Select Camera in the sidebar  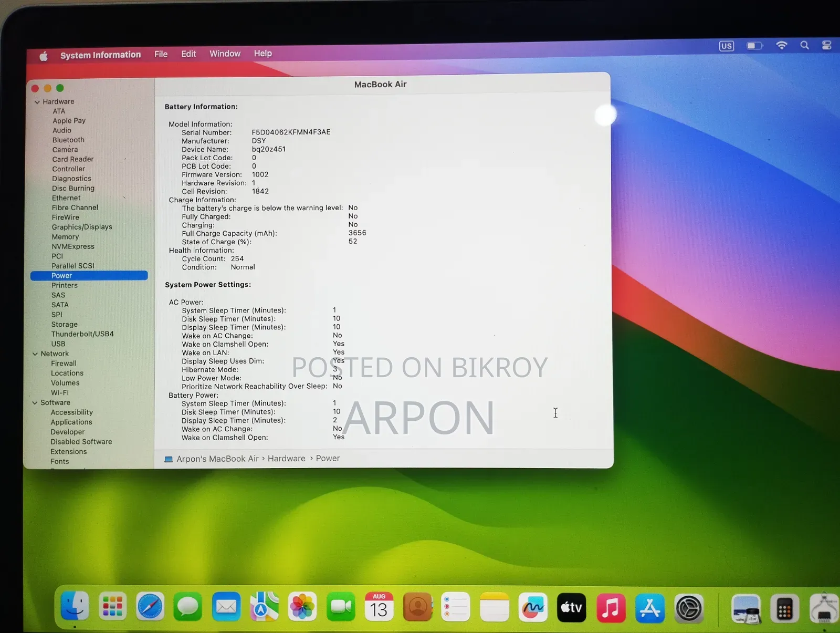(x=65, y=150)
